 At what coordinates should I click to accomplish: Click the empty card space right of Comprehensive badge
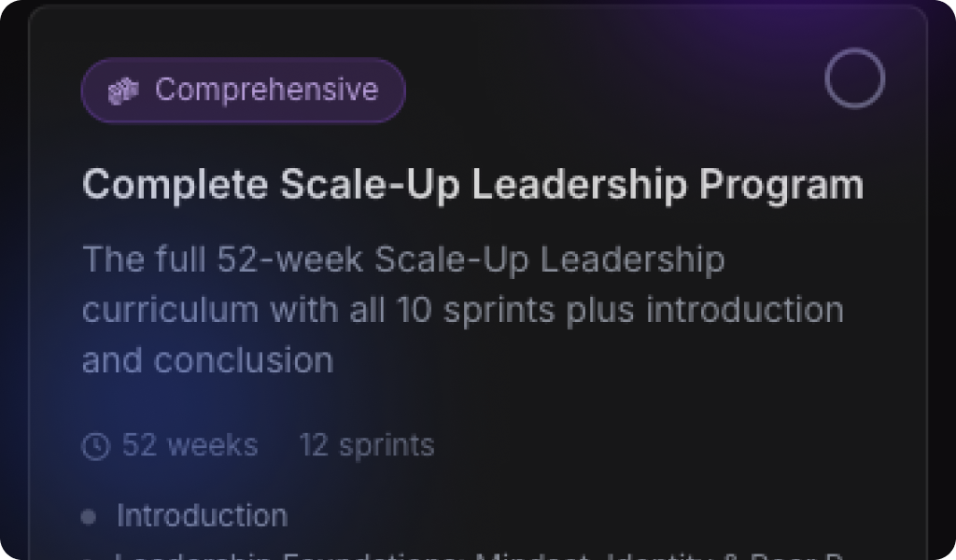607,91
